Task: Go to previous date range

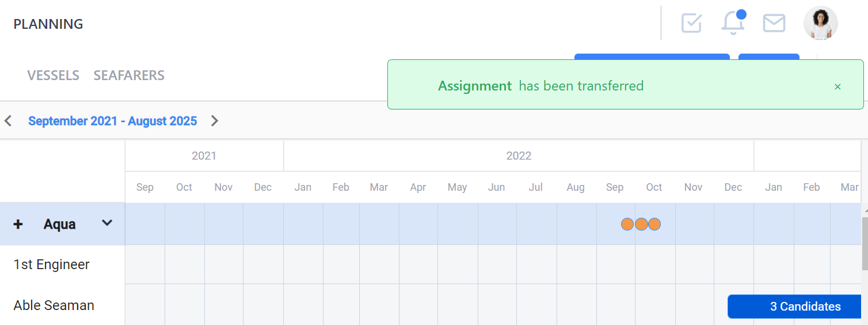Action: pos(8,121)
